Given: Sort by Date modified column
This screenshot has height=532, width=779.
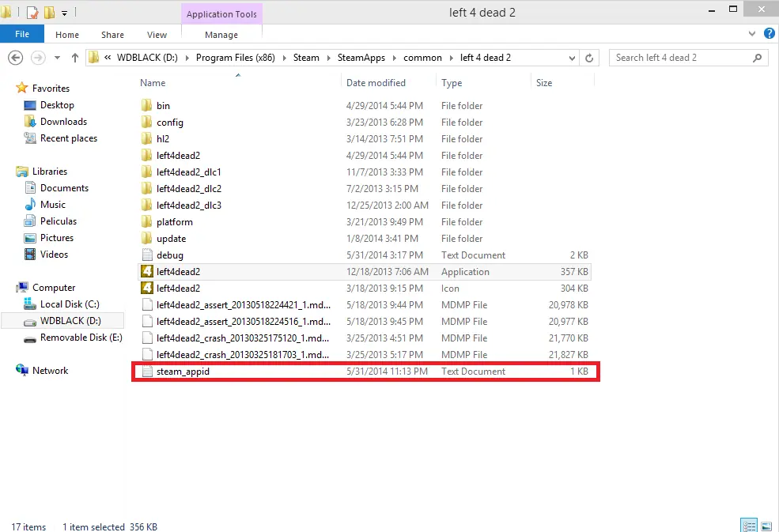Looking at the screenshot, I should (376, 83).
